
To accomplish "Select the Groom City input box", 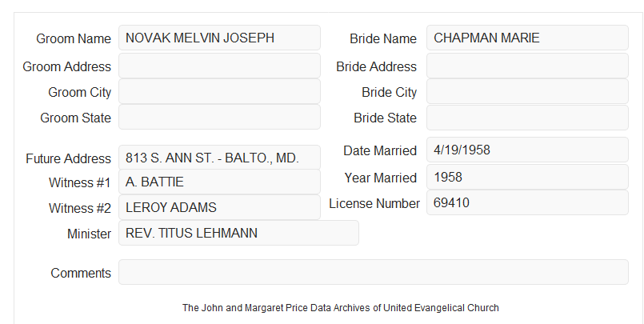I will pyautogui.click(x=219, y=91).
